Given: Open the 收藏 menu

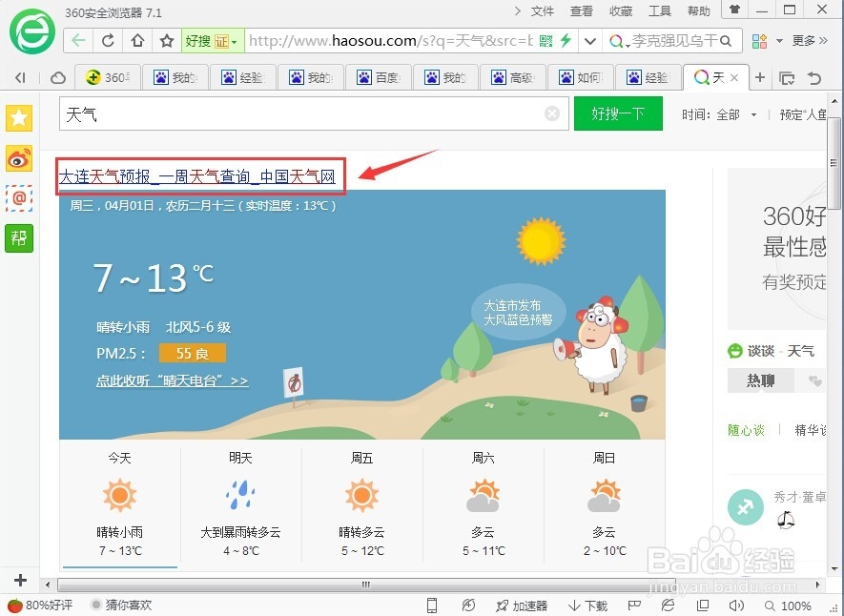Looking at the screenshot, I should [x=621, y=11].
